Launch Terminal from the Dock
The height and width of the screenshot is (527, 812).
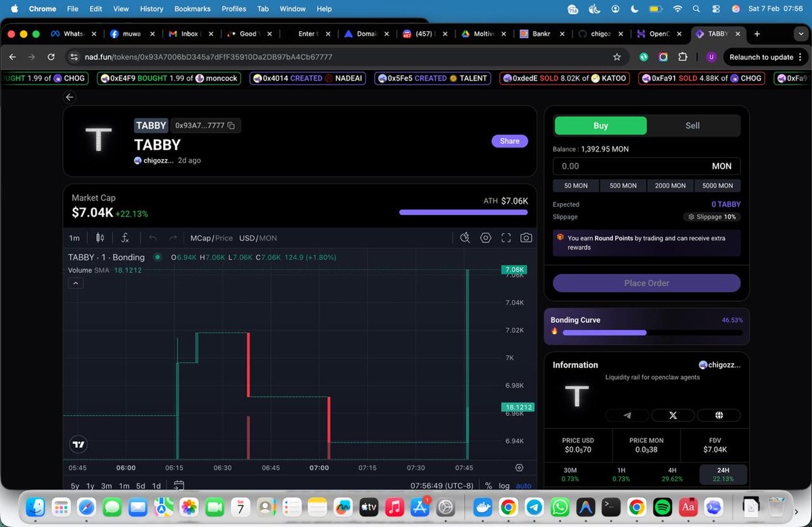[610, 507]
